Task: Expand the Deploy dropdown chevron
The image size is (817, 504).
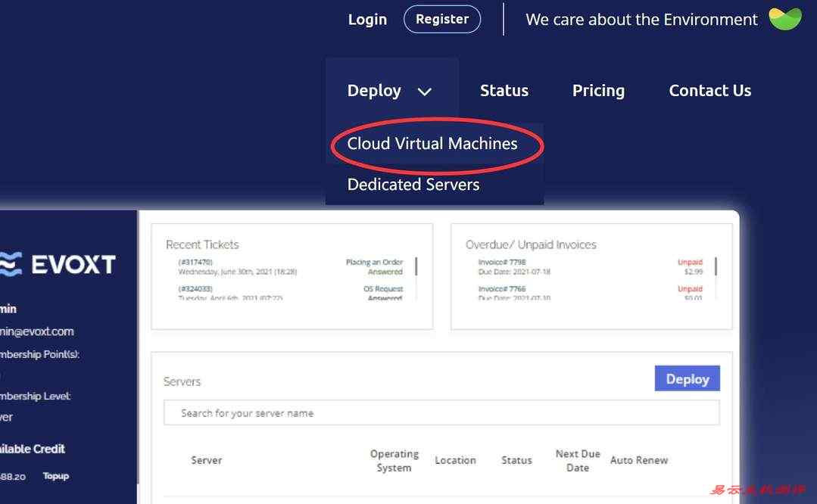Action: coord(425,92)
